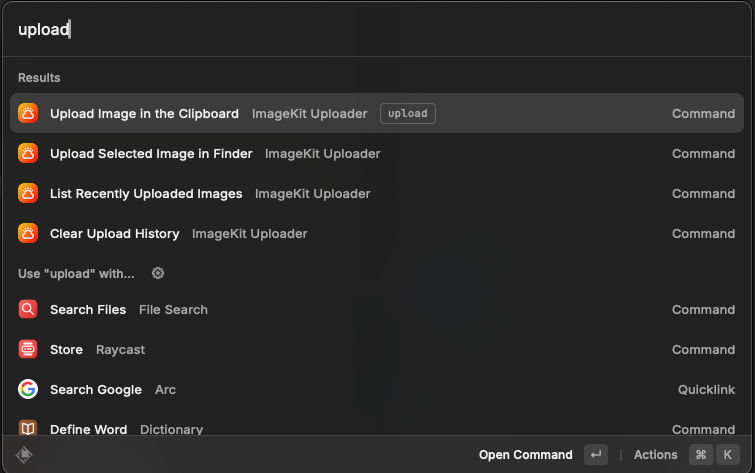Click the search input field with "upload"
The image size is (755, 473).
(x=377, y=29)
